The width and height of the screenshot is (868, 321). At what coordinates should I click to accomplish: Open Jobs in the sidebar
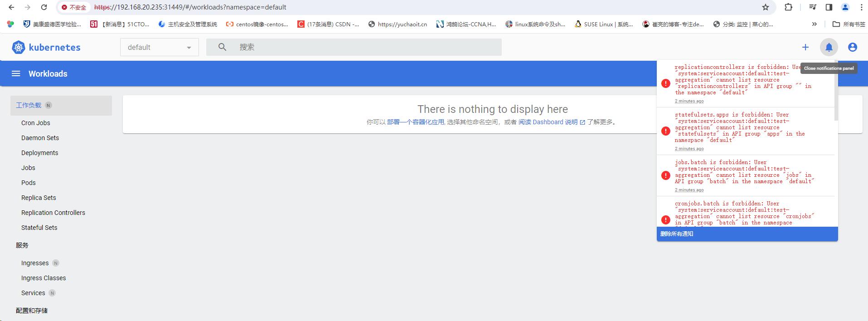click(28, 168)
